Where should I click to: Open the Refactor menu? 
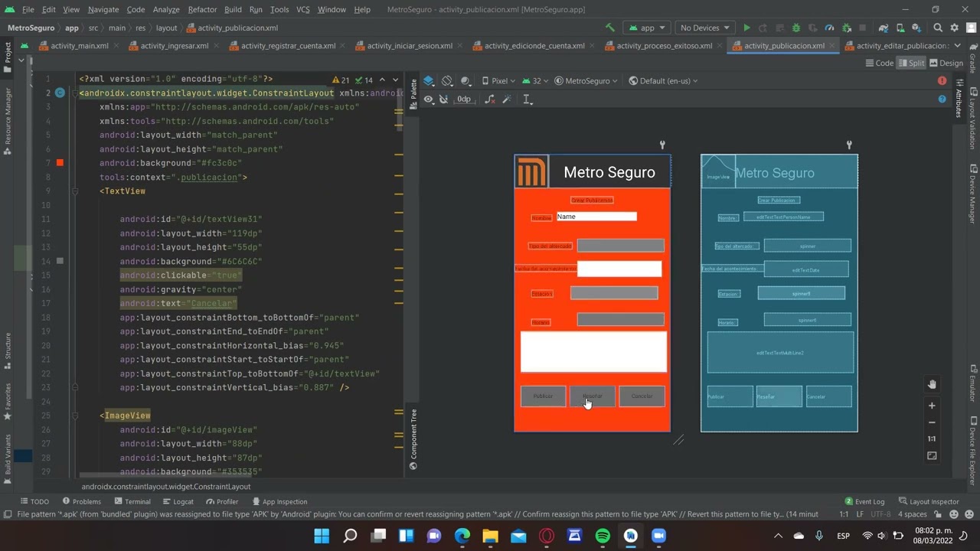[202, 9]
